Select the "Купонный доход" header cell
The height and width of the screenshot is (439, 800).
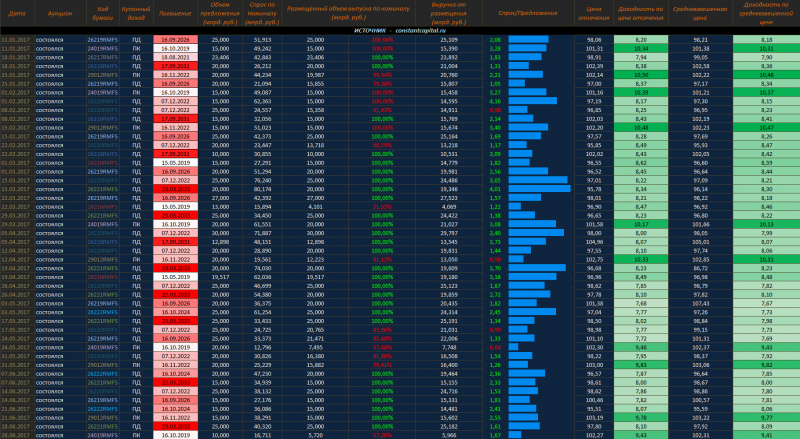[x=135, y=15]
